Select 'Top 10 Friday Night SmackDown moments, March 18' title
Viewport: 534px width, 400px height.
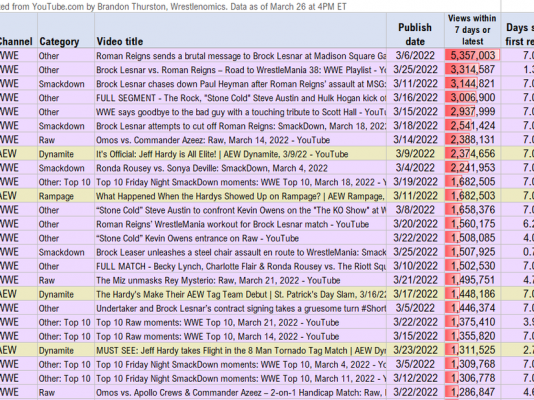(x=240, y=181)
